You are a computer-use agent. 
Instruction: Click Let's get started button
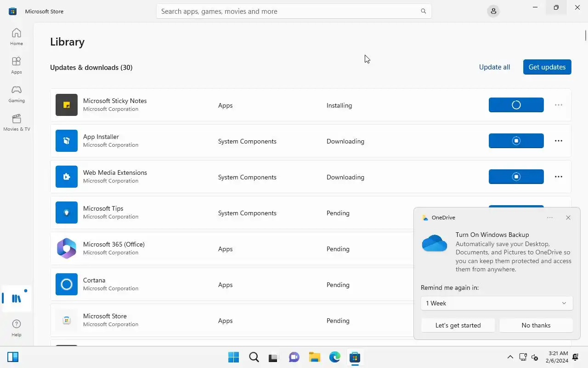(x=458, y=325)
